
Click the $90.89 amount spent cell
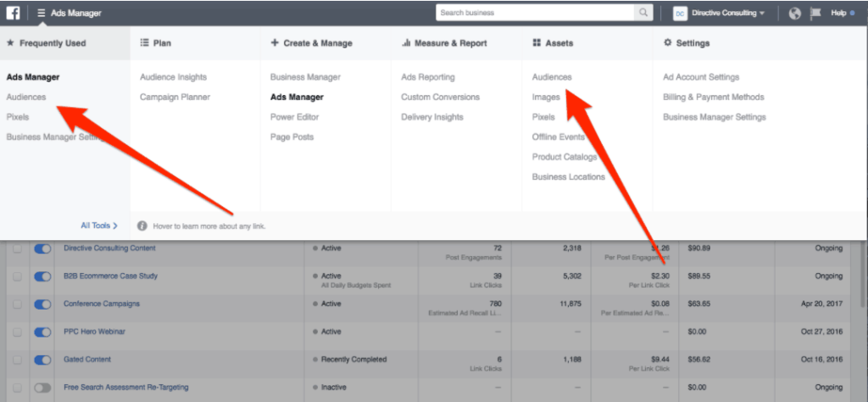698,248
